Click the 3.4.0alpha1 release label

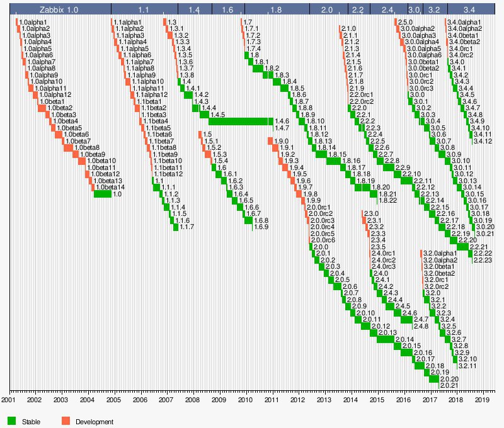pos(464,22)
